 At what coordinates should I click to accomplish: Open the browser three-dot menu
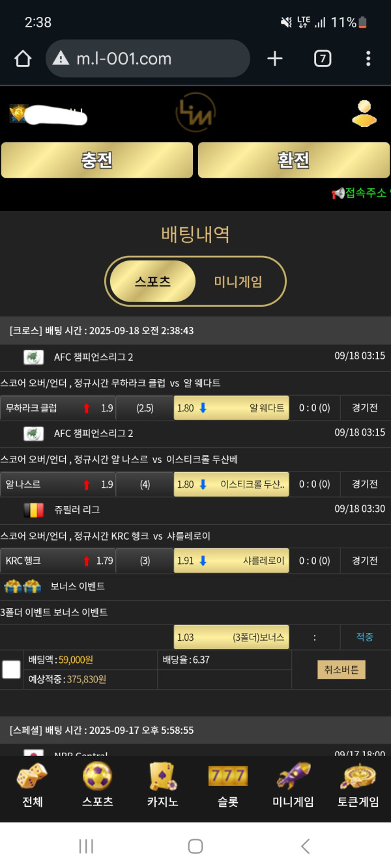click(368, 59)
